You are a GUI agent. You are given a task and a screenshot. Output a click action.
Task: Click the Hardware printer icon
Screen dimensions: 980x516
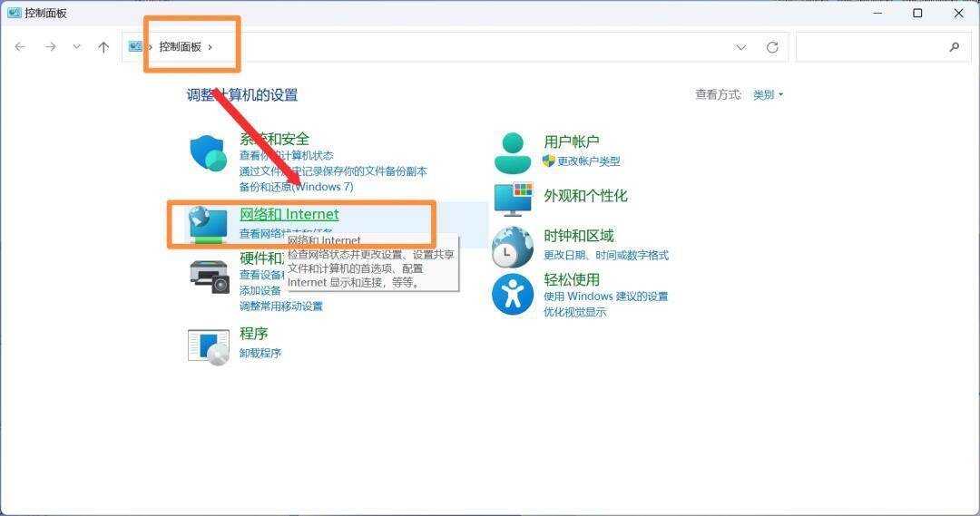coord(210,276)
